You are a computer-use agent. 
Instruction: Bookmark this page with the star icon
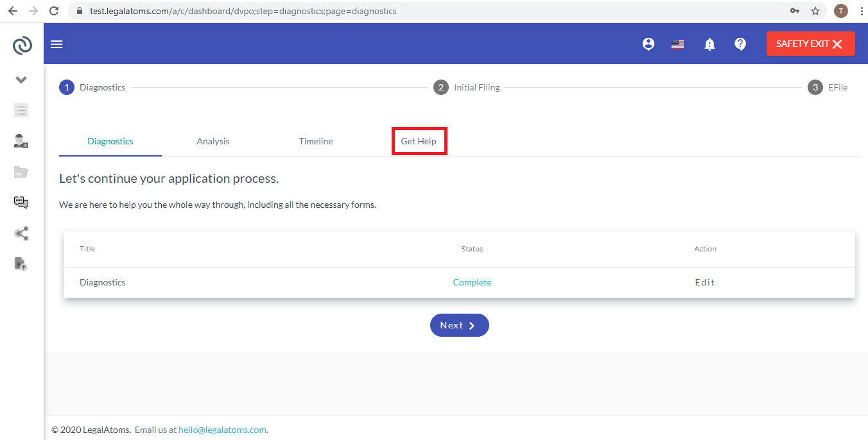pos(815,11)
